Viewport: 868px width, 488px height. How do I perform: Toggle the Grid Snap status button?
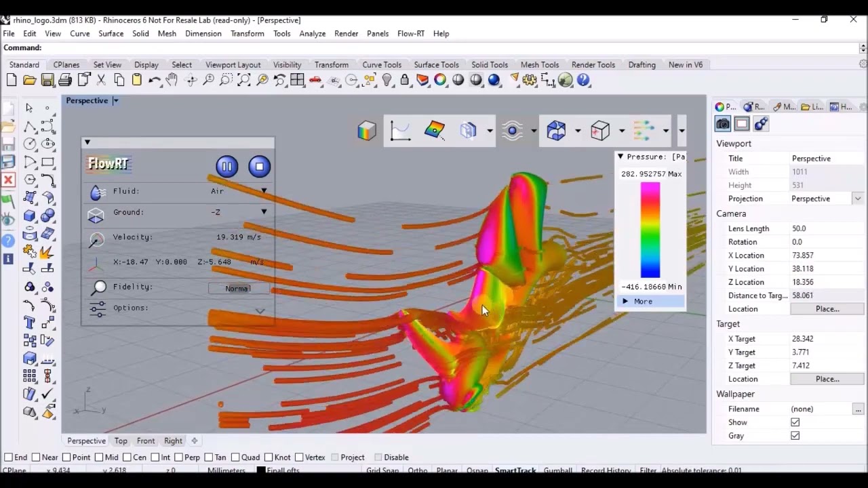(382, 470)
